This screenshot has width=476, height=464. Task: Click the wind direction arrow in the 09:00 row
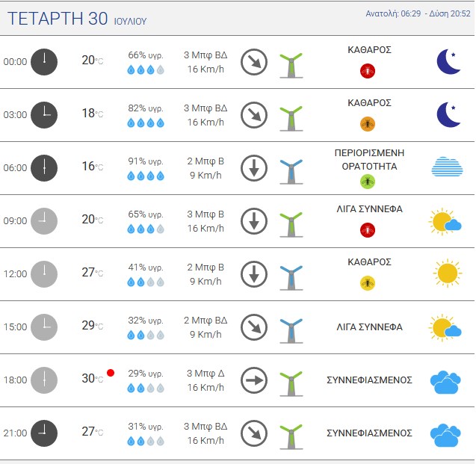[x=254, y=221]
